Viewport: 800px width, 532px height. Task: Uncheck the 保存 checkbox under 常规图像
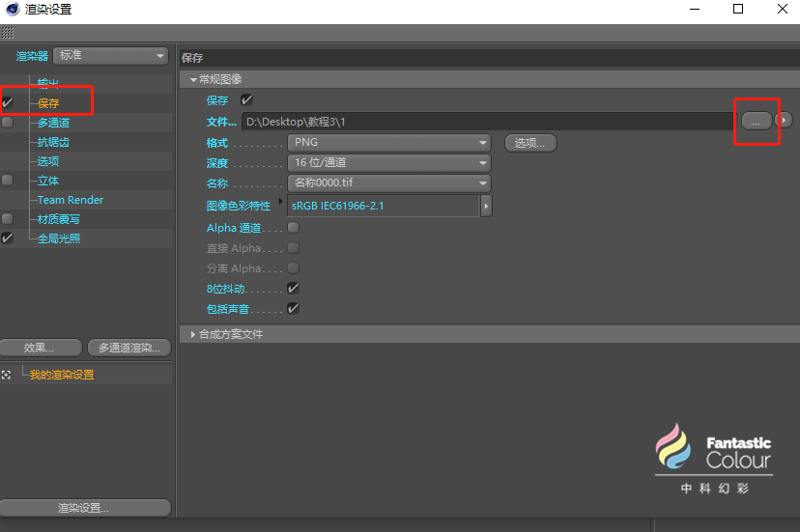[247, 100]
